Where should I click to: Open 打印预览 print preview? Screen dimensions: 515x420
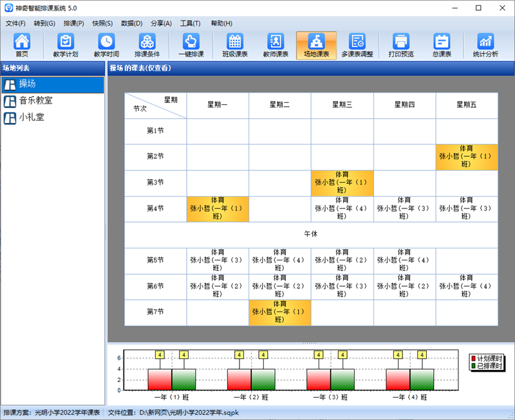[x=401, y=45]
